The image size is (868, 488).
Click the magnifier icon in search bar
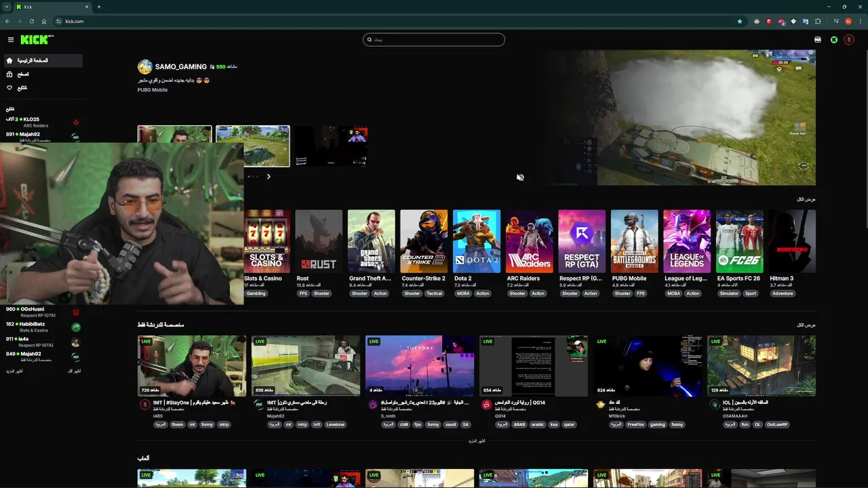coord(370,39)
